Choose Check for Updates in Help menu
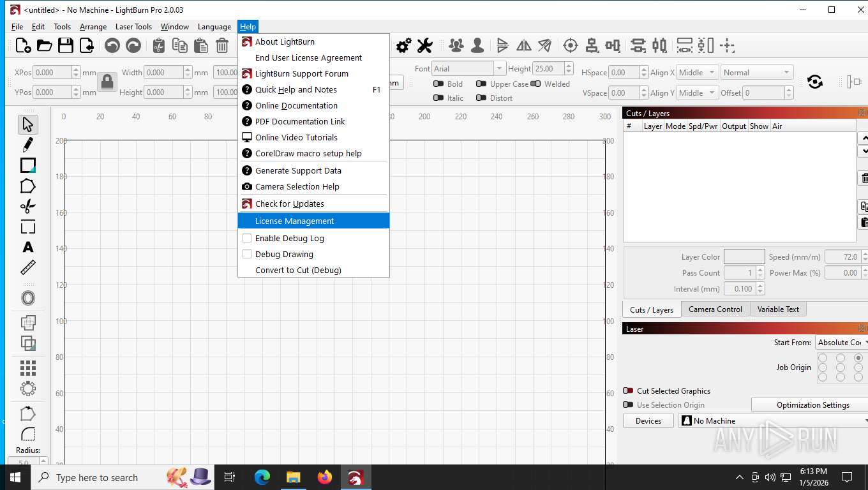The image size is (868, 490). point(313,204)
